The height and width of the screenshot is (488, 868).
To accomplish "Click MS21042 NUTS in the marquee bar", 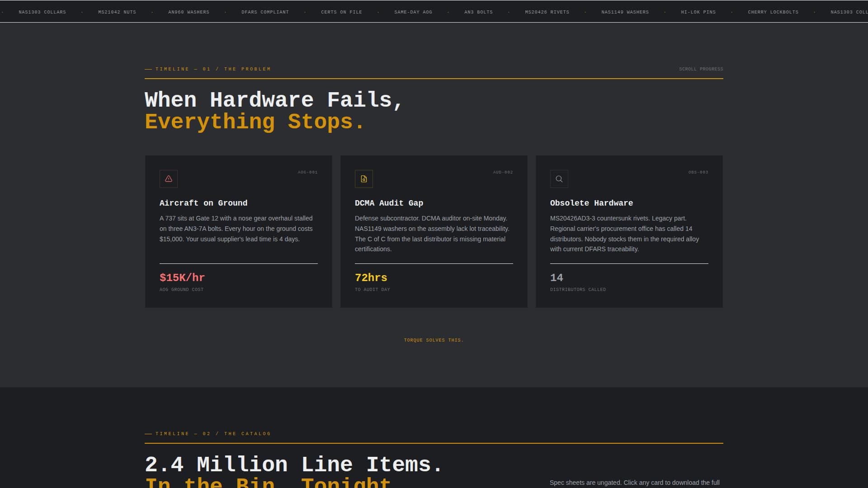I will coord(117,12).
